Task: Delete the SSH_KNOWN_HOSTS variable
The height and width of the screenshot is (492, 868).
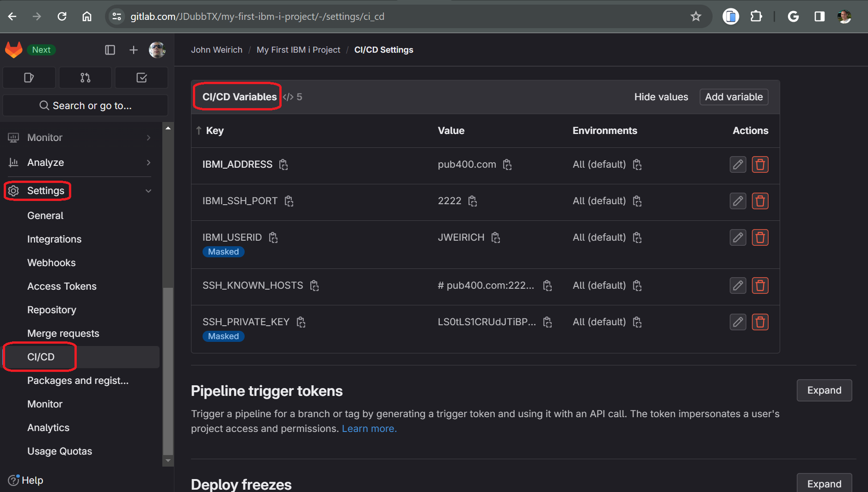Action: [x=760, y=285]
